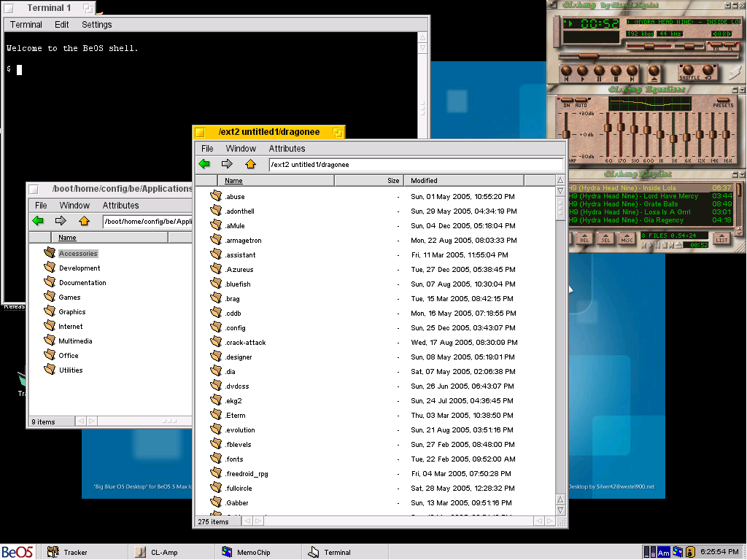
Task: Click the .bluefish folder name
Action: (238, 284)
